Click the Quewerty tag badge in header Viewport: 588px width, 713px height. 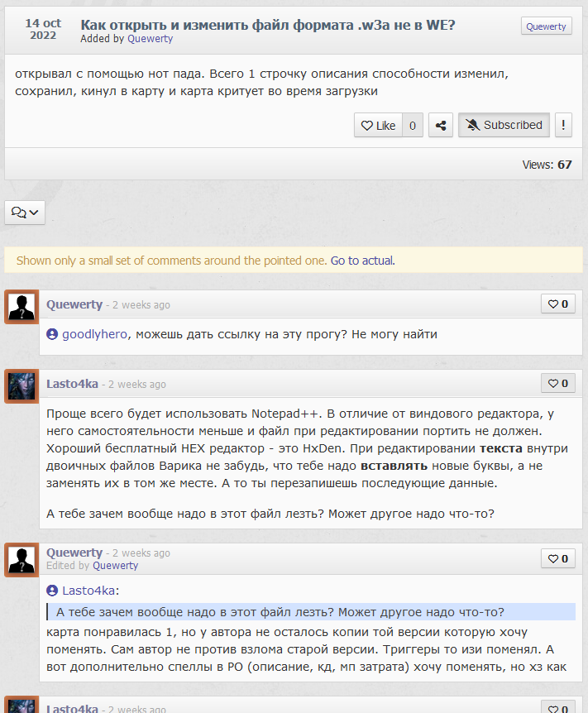[547, 26]
